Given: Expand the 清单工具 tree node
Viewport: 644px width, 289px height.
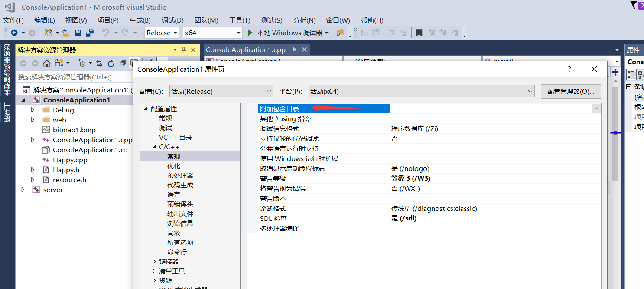Looking at the screenshot, I should point(154,271).
